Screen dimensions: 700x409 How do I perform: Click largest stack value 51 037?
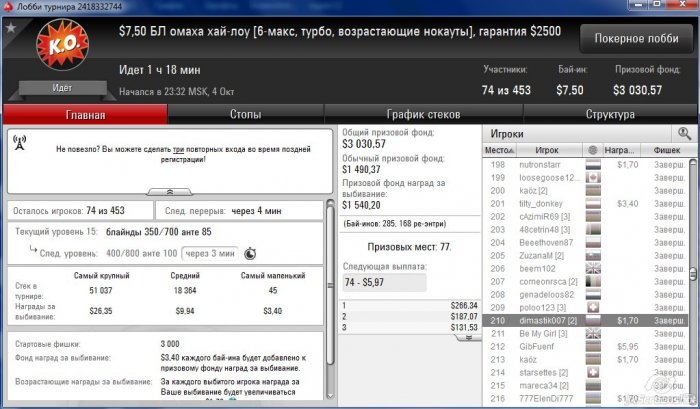[101, 290]
